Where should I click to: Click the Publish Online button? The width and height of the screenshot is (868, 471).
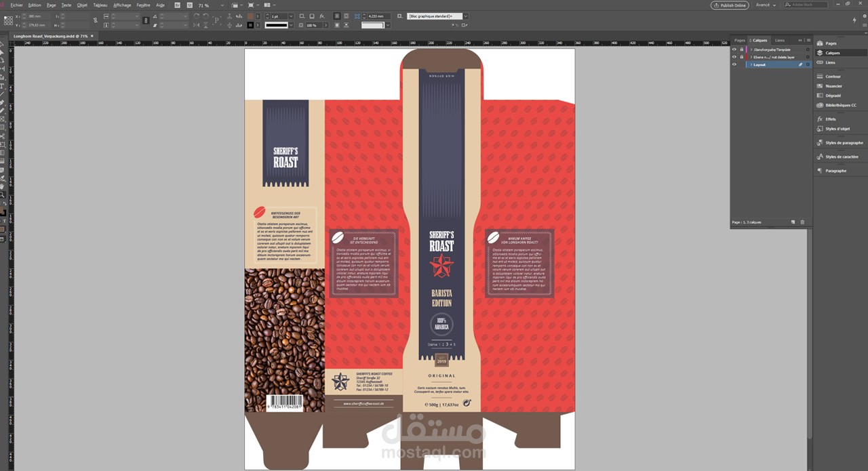click(x=730, y=5)
